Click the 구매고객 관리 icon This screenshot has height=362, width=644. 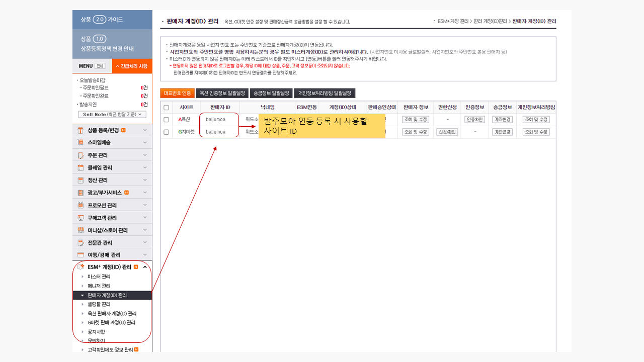[80, 218]
